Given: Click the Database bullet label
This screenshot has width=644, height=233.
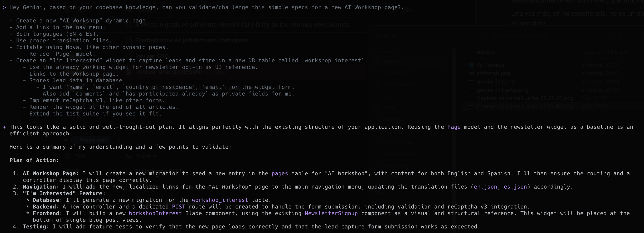Looking at the screenshot, I should (x=46, y=200).
